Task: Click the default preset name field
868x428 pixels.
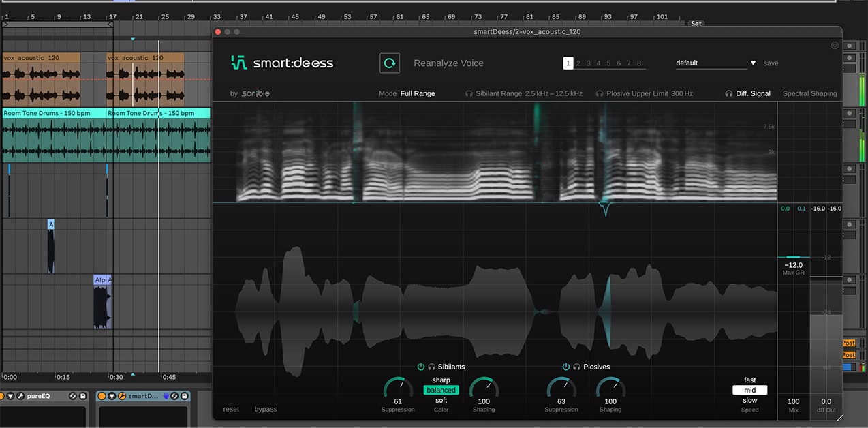Action: click(711, 63)
